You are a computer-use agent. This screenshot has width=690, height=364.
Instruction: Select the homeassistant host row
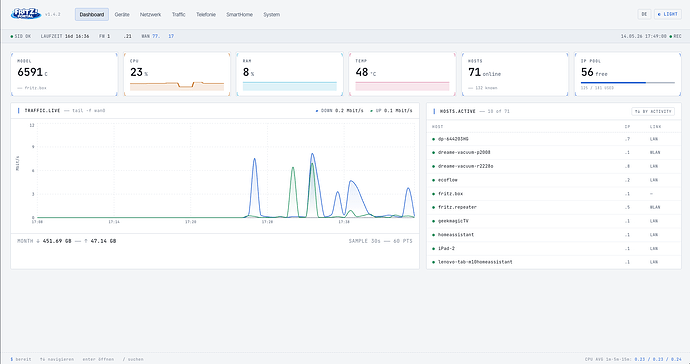pos(554,235)
